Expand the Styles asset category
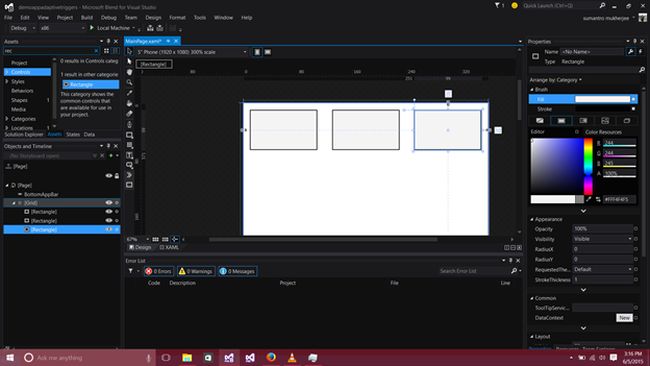 pos(7,82)
